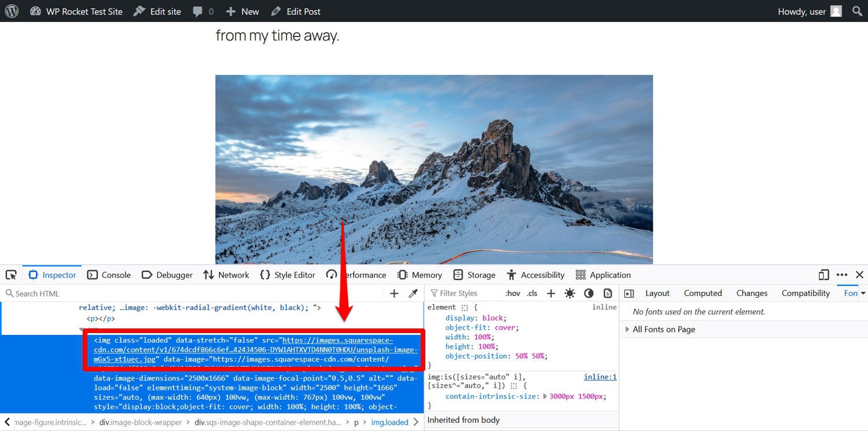Open the WP Rocket Test Site dashboard
This screenshot has width=868, height=431.
[76, 11]
